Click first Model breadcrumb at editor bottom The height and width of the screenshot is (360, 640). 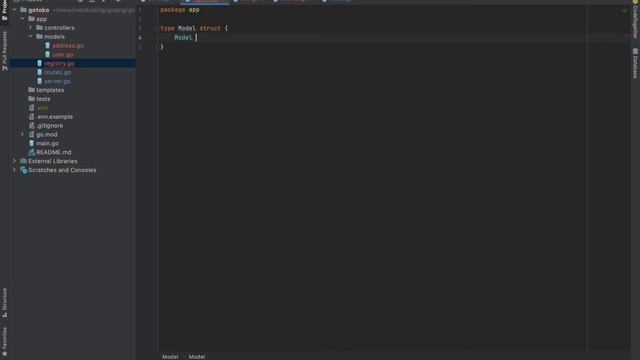(x=170, y=357)
